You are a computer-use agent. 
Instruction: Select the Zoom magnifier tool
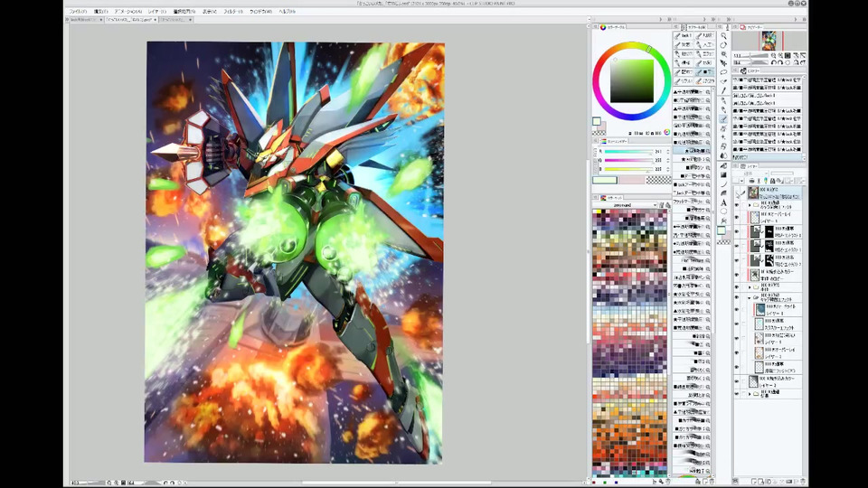click(723, 35)
